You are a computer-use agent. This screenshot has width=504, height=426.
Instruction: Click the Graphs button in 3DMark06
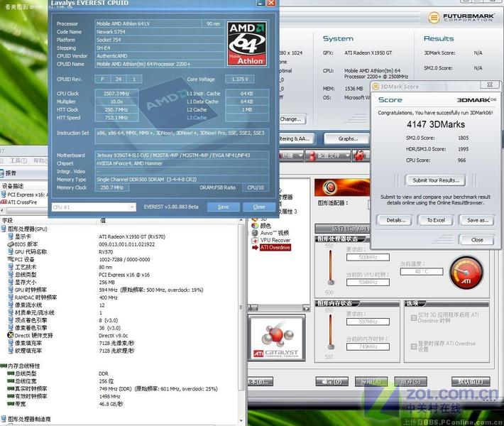coord(347,139)
